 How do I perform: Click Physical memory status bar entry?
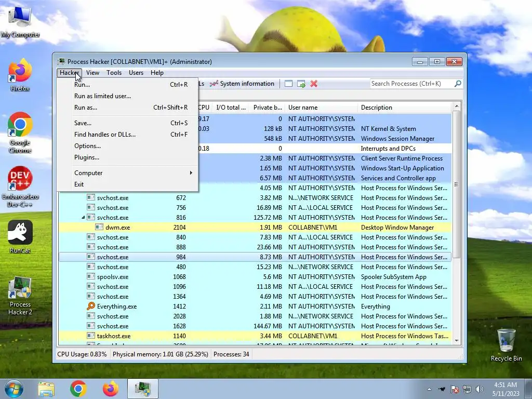[160, 354]
